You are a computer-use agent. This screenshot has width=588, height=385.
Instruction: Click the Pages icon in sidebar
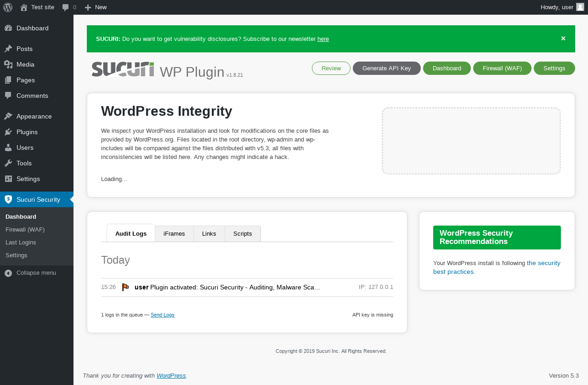[x=8, y=80]
